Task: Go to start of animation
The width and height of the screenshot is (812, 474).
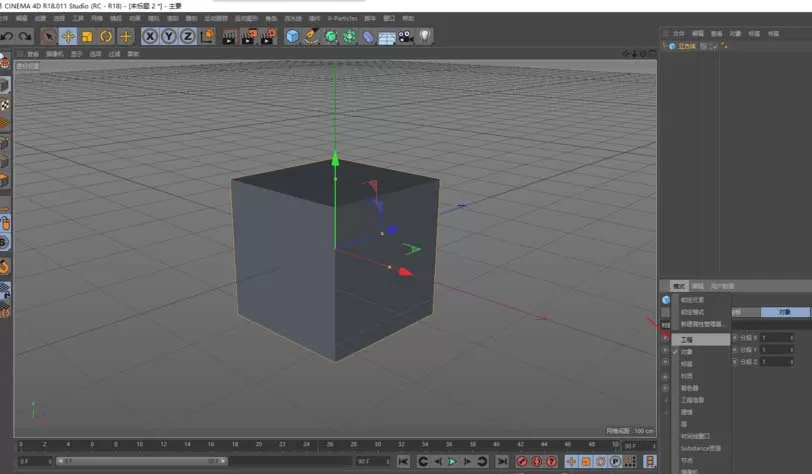Action: (403, 461)
